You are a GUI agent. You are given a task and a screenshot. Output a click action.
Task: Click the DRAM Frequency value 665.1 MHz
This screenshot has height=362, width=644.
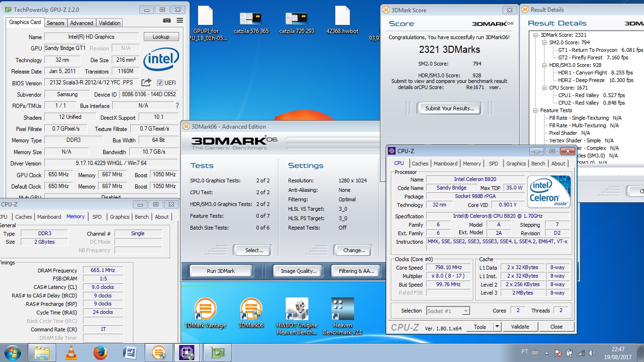tap(103, 271)
